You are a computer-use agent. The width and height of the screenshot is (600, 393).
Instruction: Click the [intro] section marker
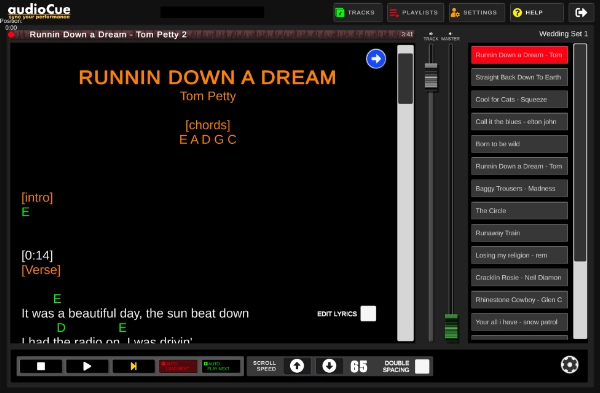[37, 197]
